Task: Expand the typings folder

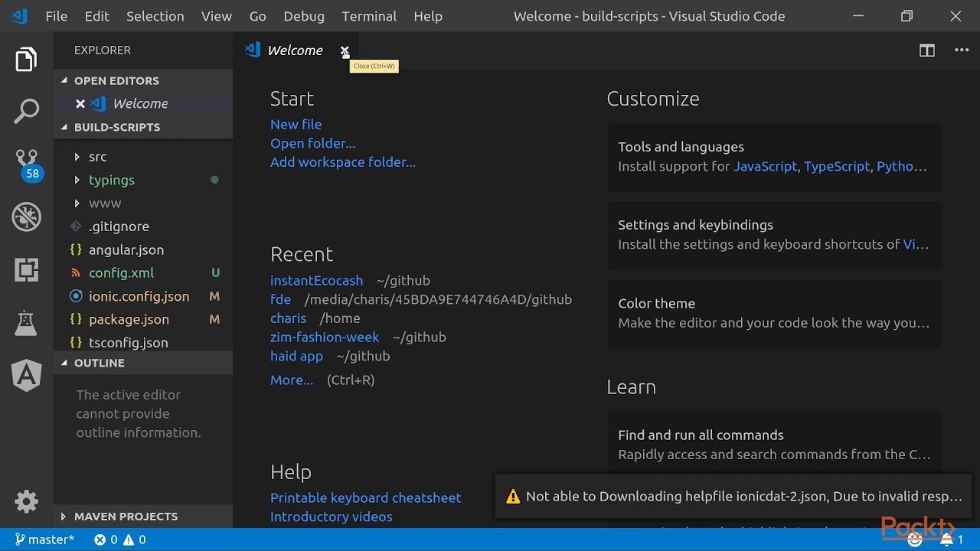Action: pyautogui.click(x=111, y=181)
